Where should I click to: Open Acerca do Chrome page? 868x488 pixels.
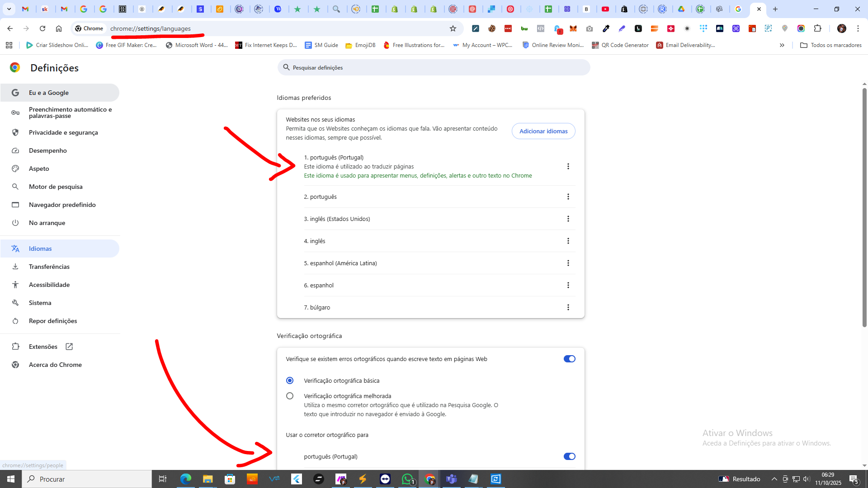click(60, 365)
